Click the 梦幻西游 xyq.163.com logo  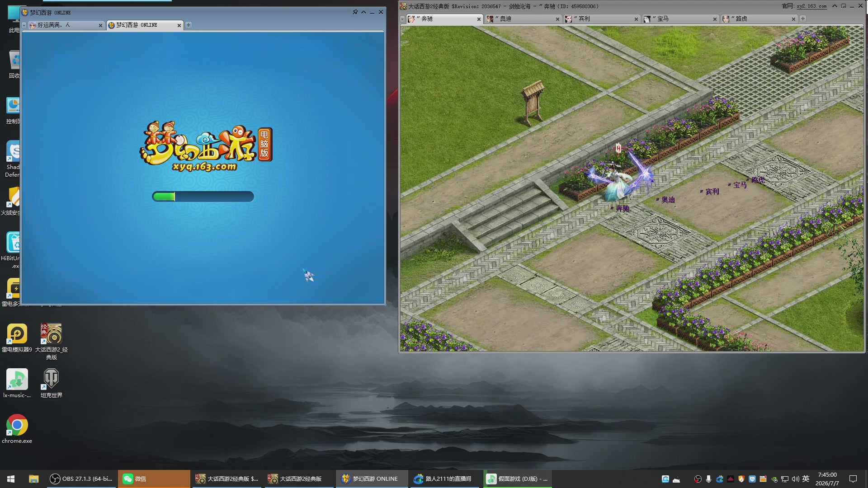[206, 146]
